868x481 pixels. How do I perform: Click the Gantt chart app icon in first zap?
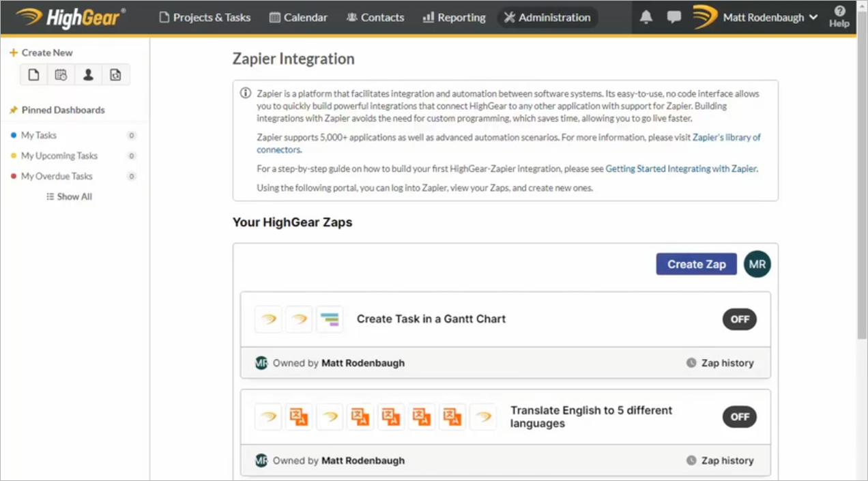pos(330,319)
